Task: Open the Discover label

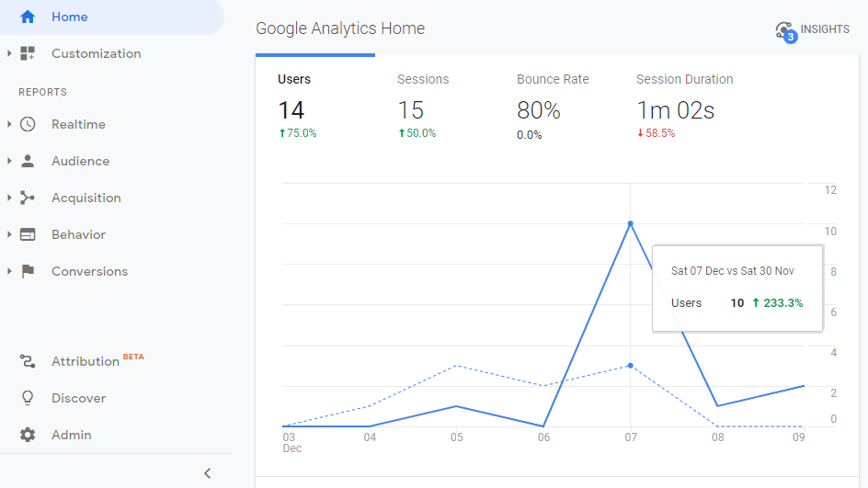Action: [78, 398]
